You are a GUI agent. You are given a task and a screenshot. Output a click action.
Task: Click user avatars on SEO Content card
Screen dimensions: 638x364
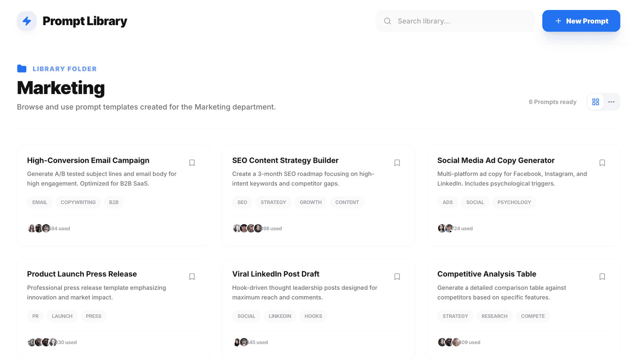coord(248,228)
